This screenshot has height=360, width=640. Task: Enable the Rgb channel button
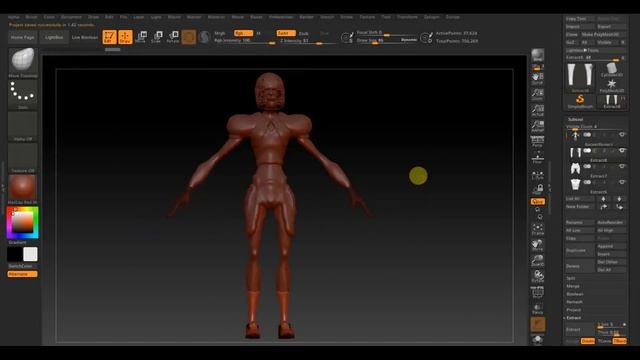pos(243,33)
